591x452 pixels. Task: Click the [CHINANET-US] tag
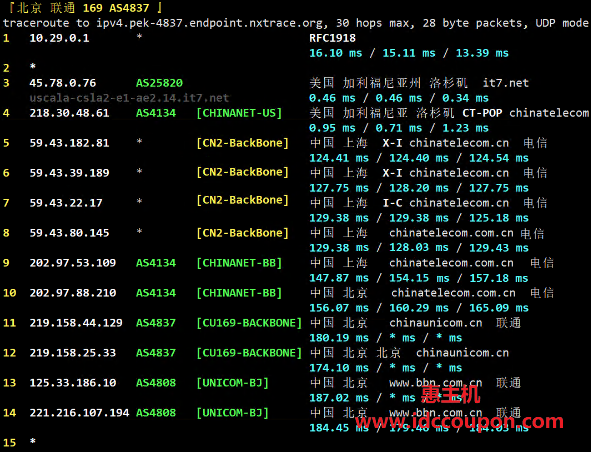click(x=239, y=113)
